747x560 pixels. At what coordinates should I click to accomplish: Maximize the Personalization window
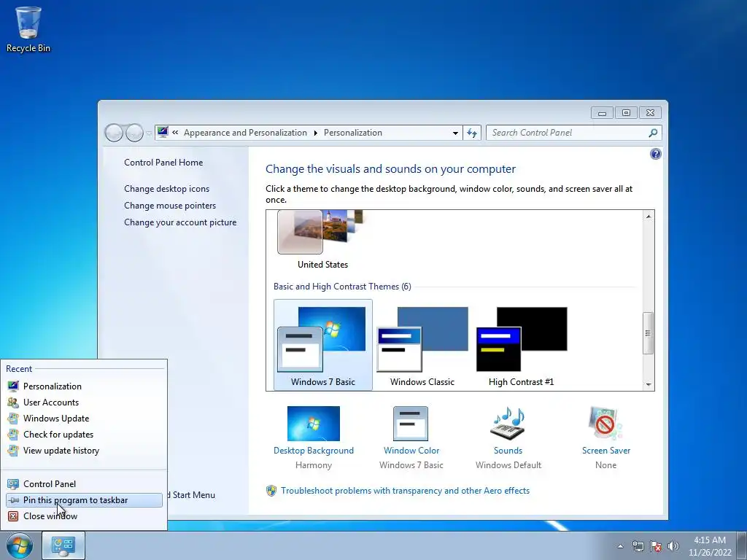(626, 113)
